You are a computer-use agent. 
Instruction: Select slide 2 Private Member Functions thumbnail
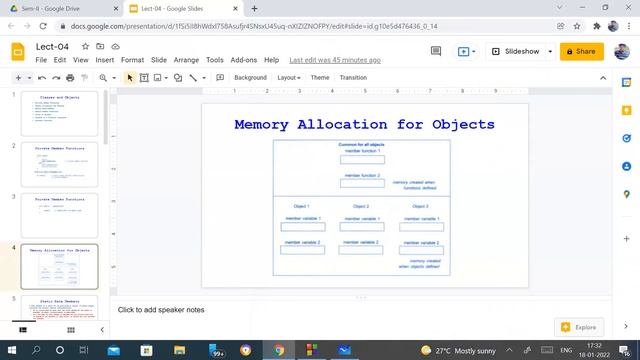[60, 164]
